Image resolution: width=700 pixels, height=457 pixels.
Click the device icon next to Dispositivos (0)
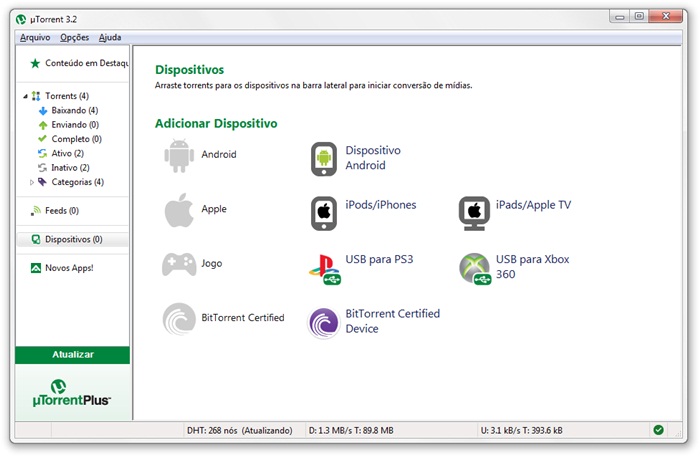[x=36, y=240]
